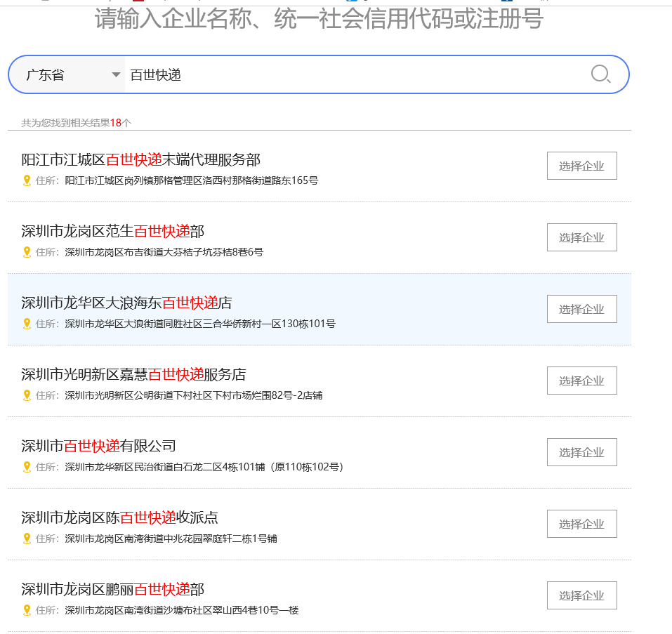Viewport: 672px width, 634px height.
Task: Open result 深圳市龙岗区范生百世快递部
Action: [x=113, y=231]
